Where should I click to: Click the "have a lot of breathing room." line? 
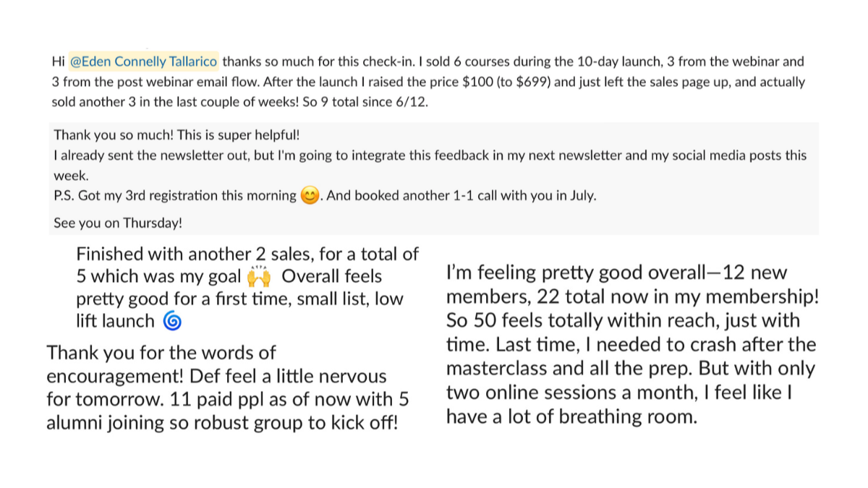click(571, 416)
